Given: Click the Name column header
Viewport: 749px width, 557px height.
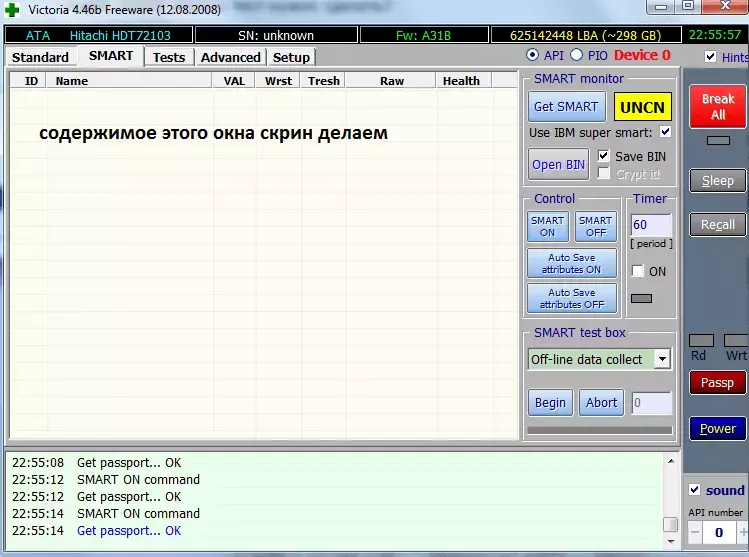Looking at the screenshot, I should pos(129,81).
